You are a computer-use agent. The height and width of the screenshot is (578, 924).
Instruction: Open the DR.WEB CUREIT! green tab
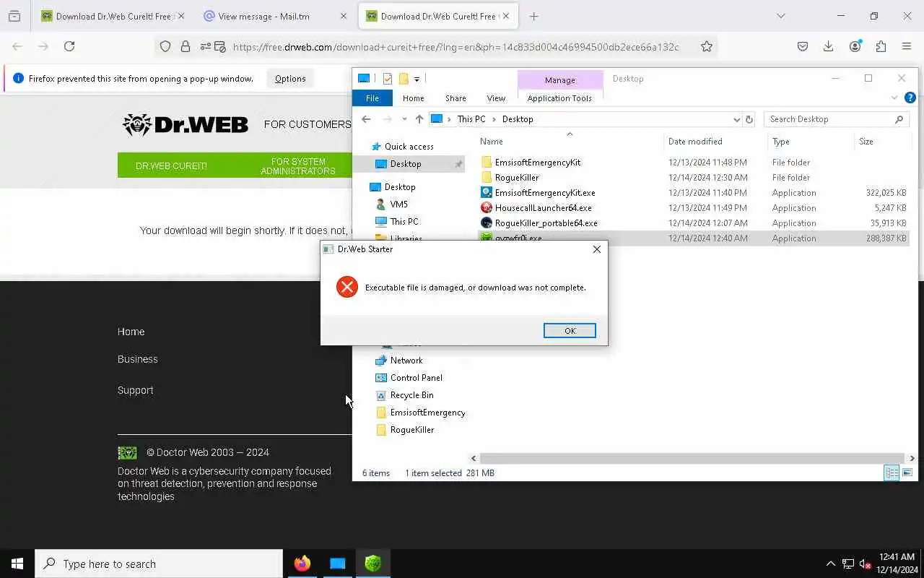point(171,165)
